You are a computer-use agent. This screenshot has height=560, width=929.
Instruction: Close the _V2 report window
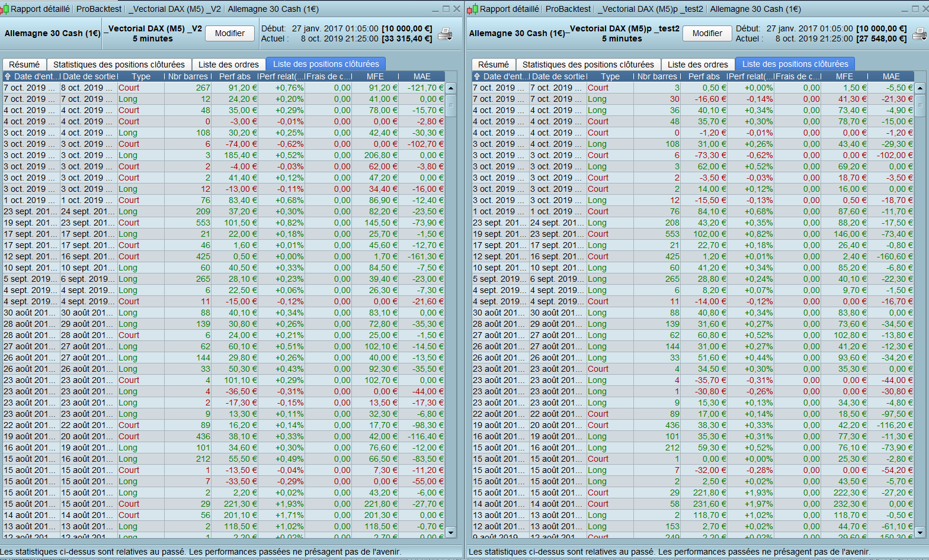[457, 9]
